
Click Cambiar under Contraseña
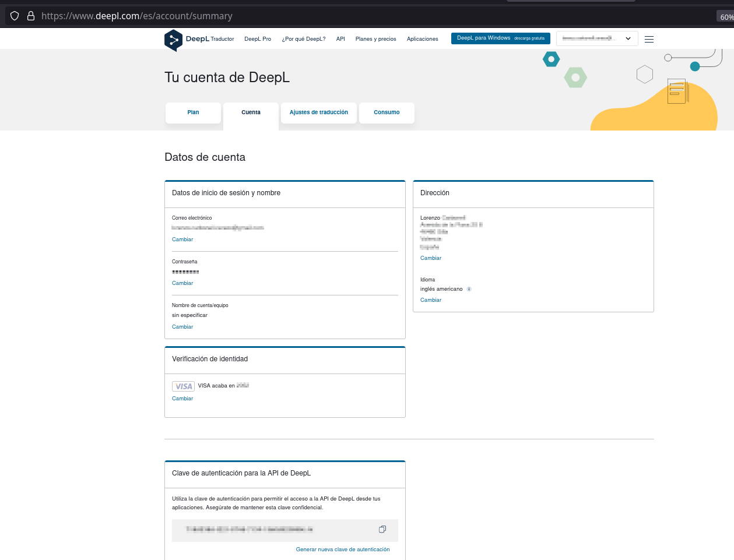[x=182, y=283]
